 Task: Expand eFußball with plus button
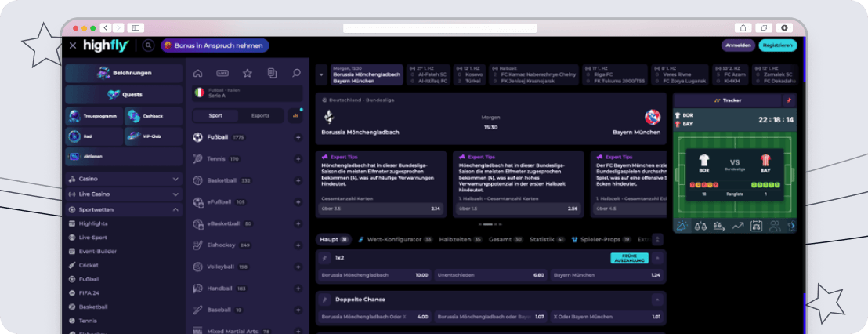tap(298, 202)
